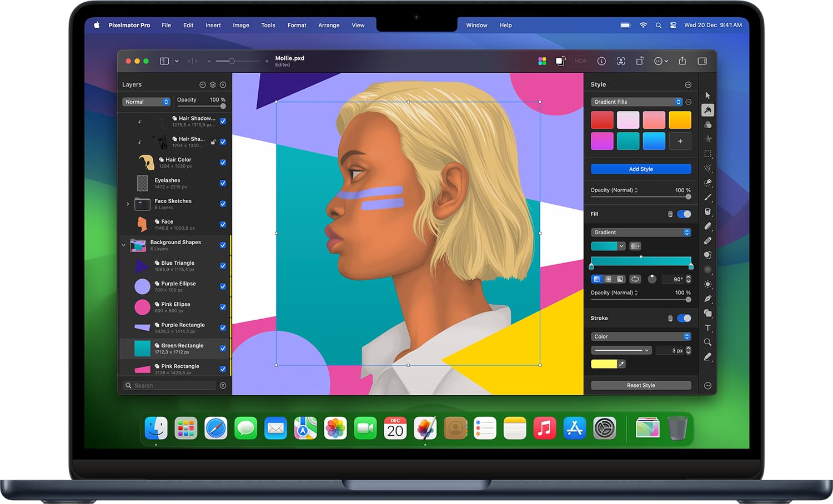833x504 pixels.
Task: Select the Green Rectangle layer row
Action: pos(174,349)
